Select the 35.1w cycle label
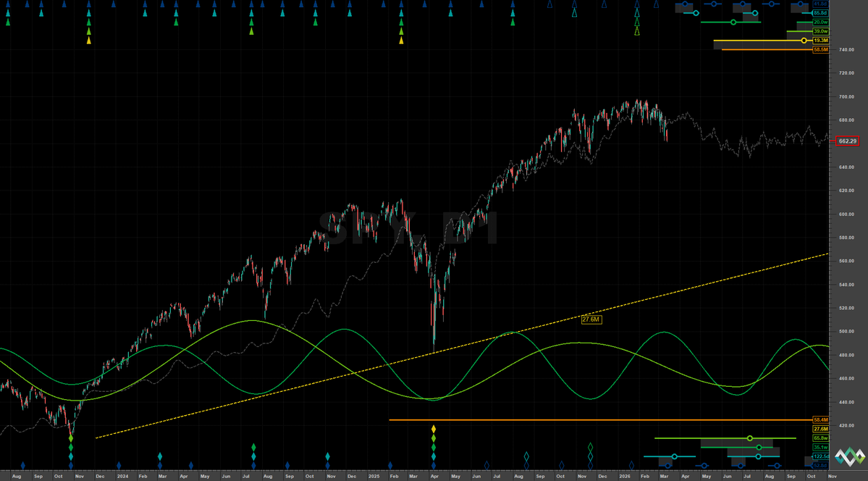 819,447
